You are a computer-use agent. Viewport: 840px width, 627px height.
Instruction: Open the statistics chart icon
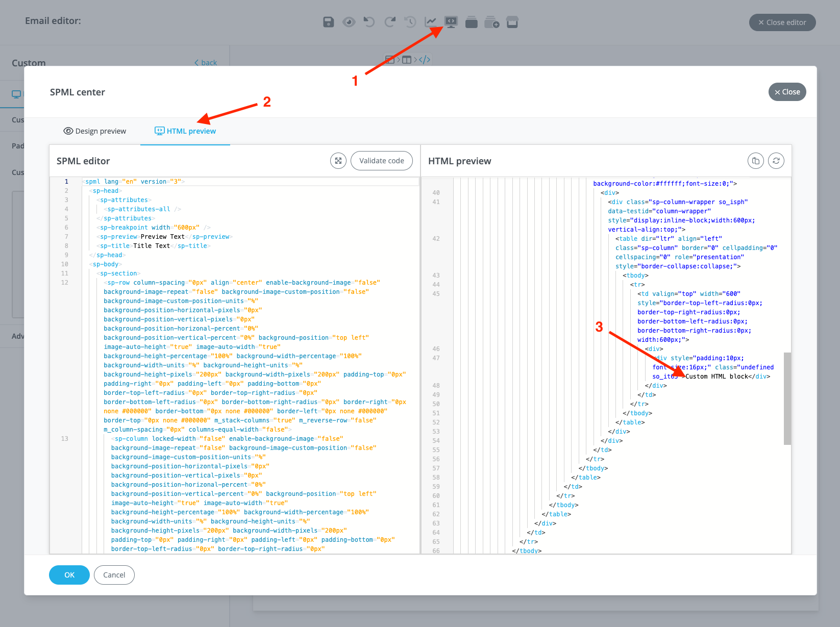431,22
